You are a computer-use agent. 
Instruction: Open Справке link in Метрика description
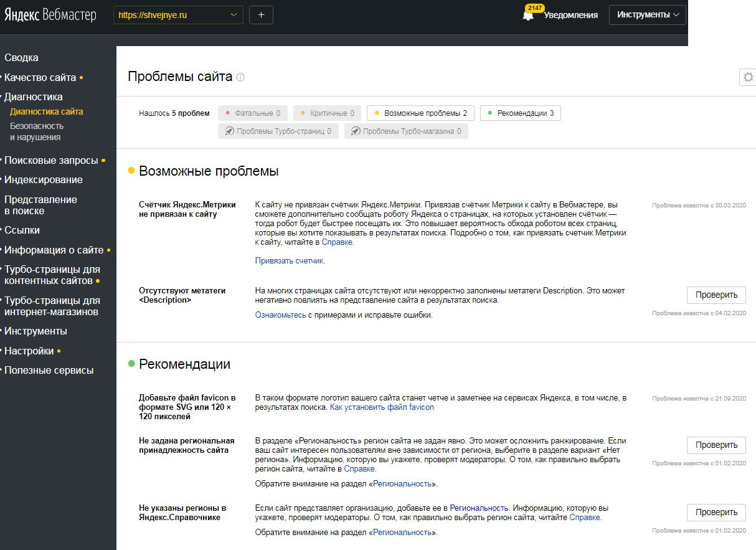[x=337, y=242]
